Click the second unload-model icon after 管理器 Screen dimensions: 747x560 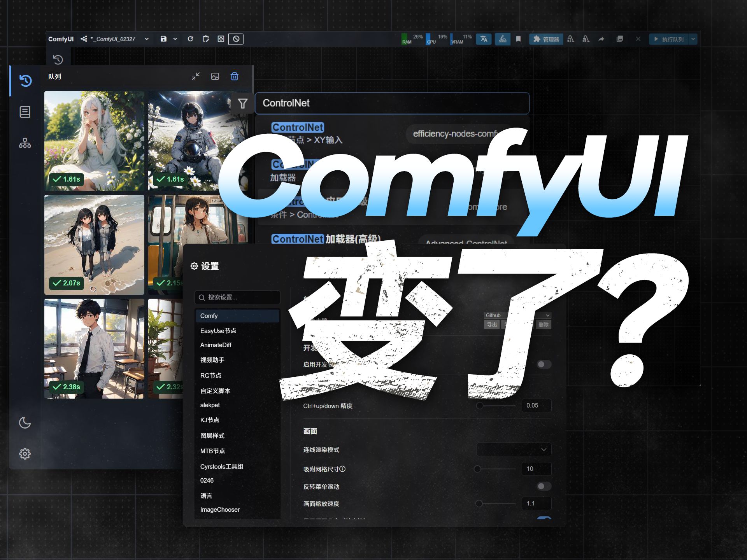[586, 39]
